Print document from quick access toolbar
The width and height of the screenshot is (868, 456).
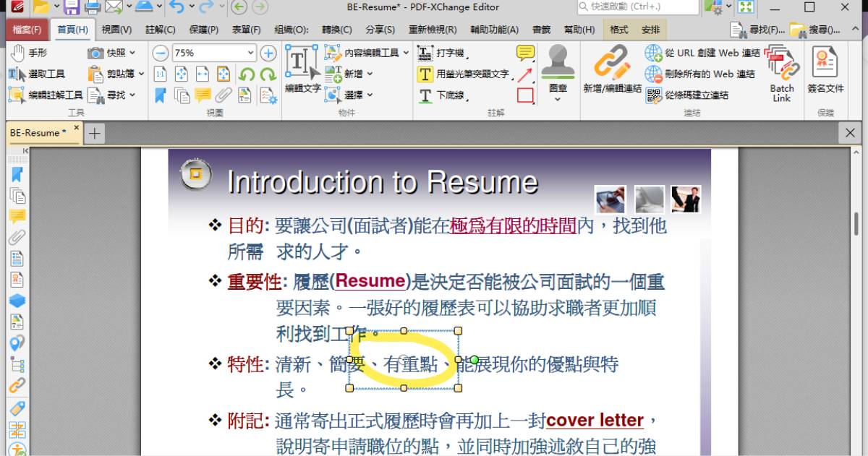[x=92, y=8]
